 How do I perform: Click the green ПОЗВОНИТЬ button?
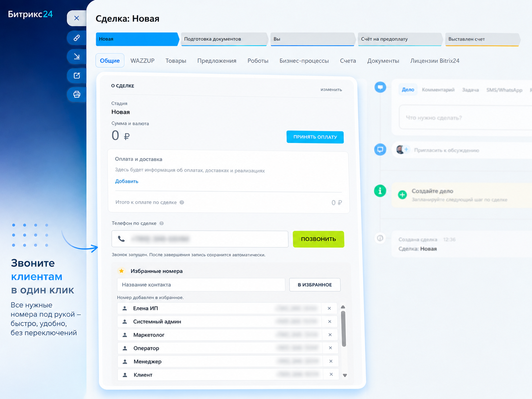[319, 239]
